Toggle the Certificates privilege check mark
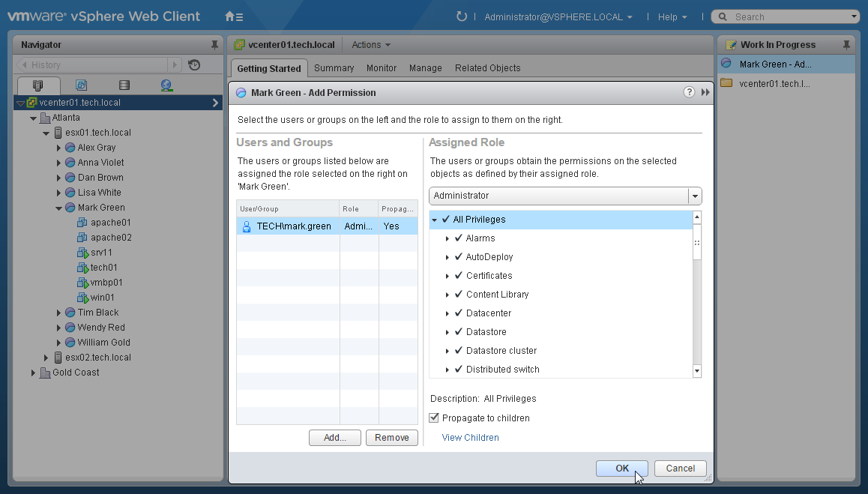 [x=458, y=276]
